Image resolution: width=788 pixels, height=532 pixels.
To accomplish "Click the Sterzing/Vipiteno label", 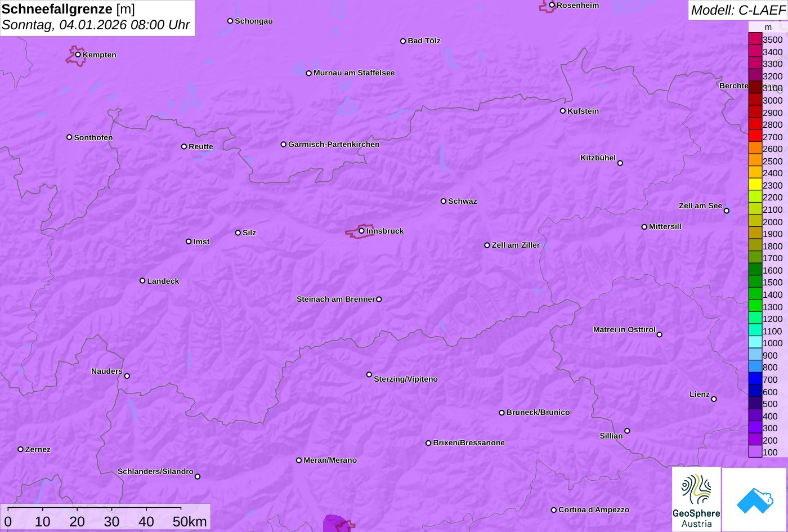I will (x=406, y=379).
